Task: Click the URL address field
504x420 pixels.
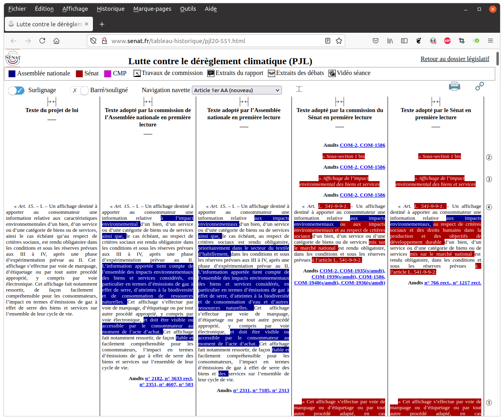Action: coord(215,41)
